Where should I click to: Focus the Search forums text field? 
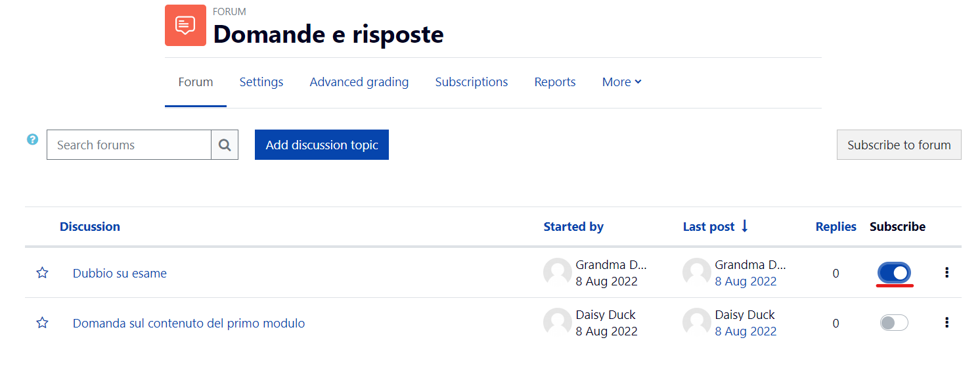click(x=129, y=145)
